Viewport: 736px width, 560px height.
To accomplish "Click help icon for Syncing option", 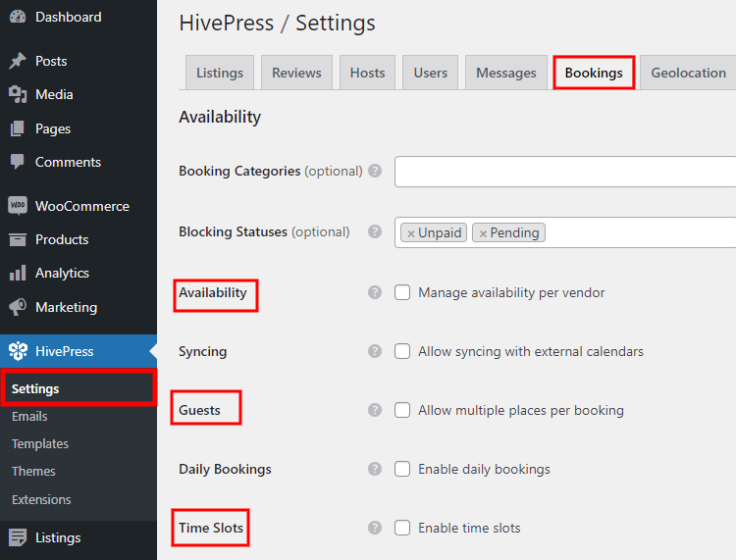I will pyautogui.click(x=375, y=351).
